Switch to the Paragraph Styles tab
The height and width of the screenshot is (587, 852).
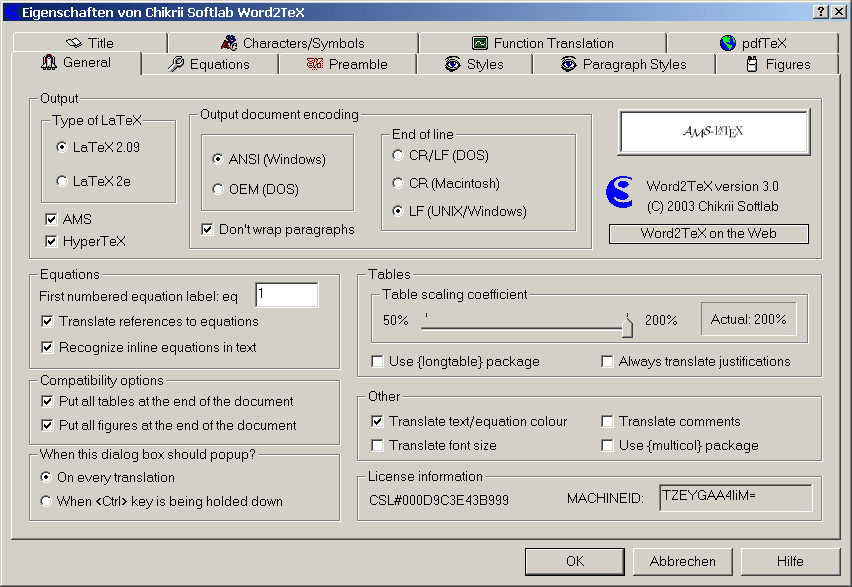click(624, 64)
